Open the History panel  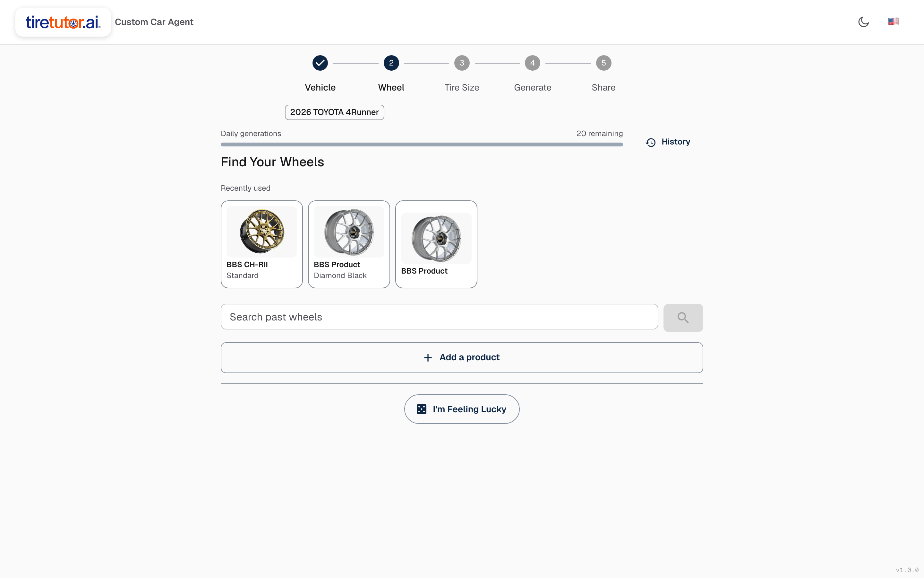(x=668, y=142)
